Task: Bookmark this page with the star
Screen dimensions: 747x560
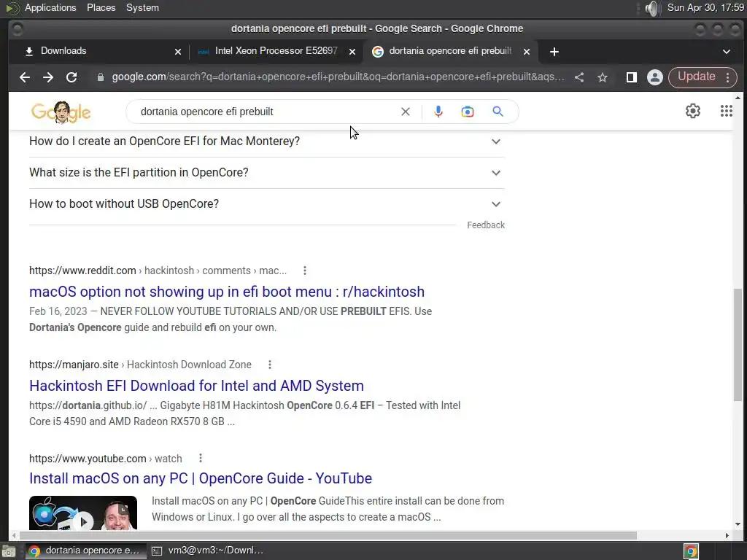Action: click(x=602, y=77)
